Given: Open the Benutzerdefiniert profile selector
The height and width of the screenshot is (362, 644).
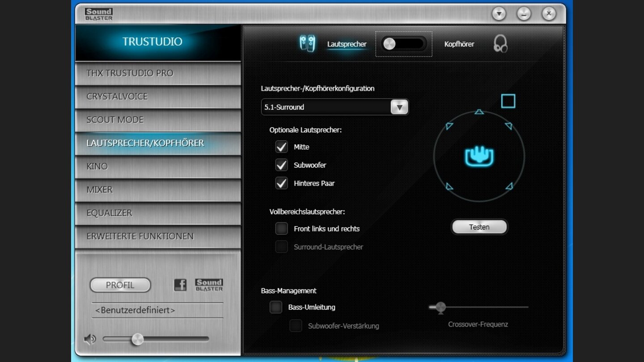Looking at the screenshot, I should tap(157, 310).
